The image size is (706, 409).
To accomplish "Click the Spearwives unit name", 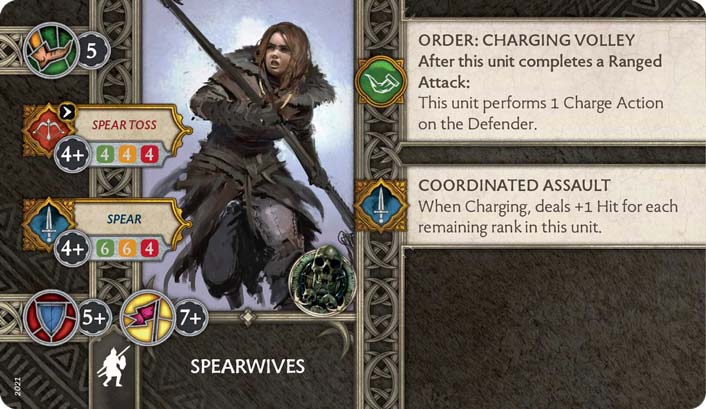I will (x=248, y=366).
